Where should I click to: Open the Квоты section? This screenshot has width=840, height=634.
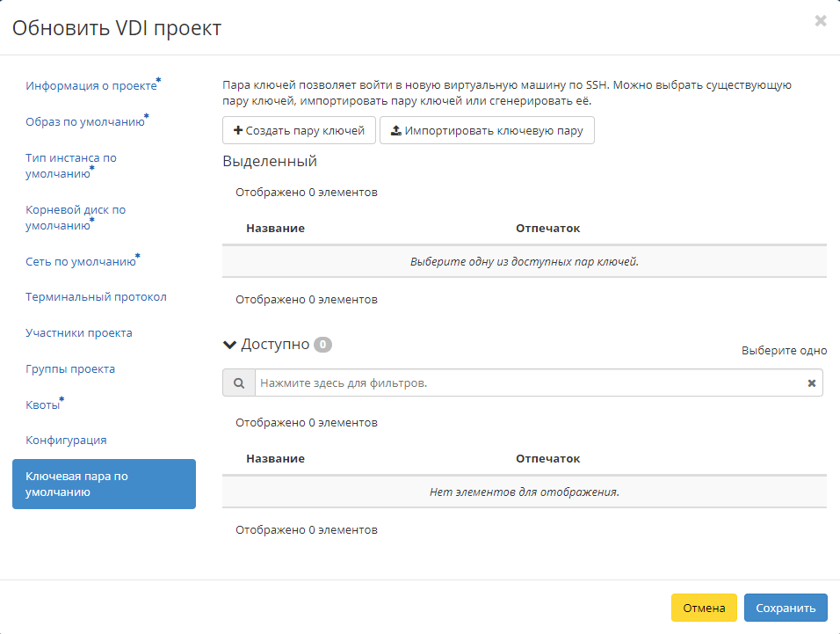coord(41,404)
